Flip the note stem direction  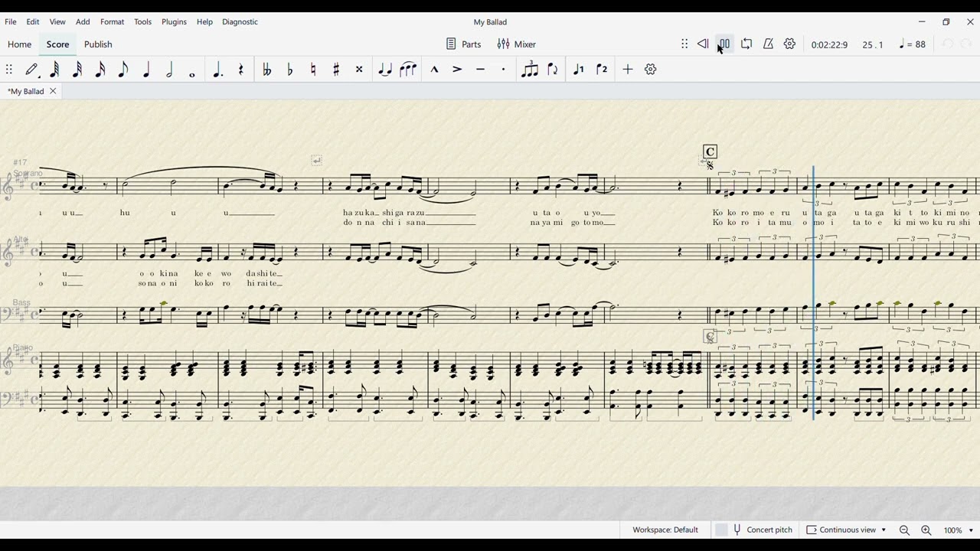pos(553,70)
